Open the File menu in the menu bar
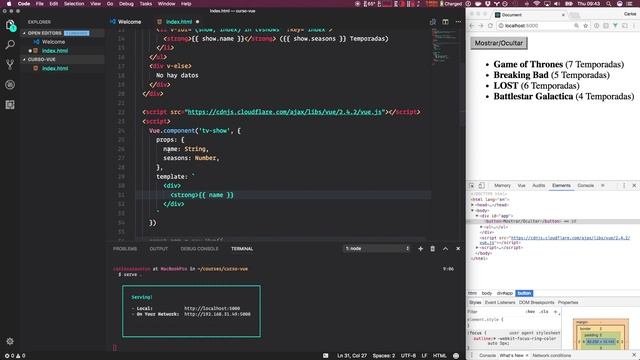This screenshot has height=360, width=640. pos(40,4)
